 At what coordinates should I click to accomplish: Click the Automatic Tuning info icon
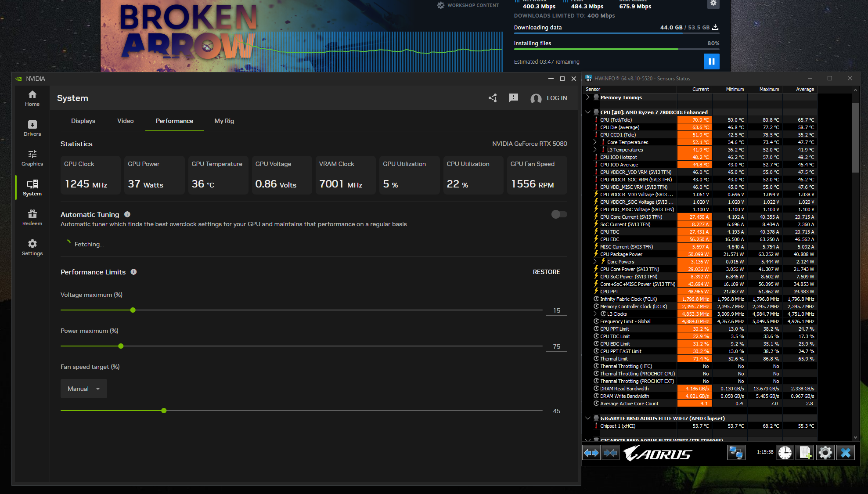tap(127, 214)
